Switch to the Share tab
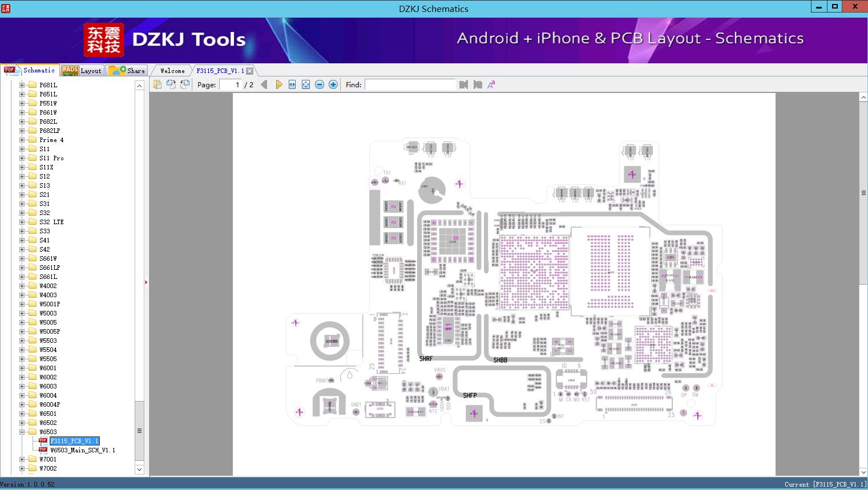Image resolution: width=868 pixels, height=490 pixels. 128,71
